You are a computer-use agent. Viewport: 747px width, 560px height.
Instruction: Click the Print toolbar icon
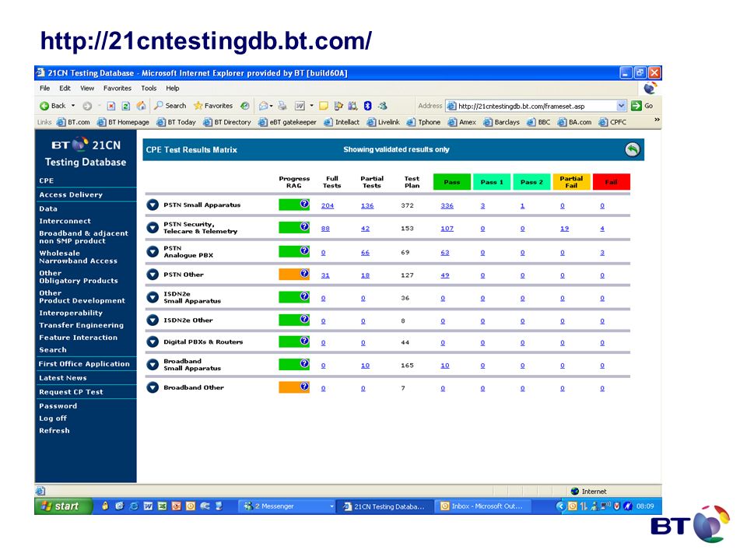pos(282,106)
